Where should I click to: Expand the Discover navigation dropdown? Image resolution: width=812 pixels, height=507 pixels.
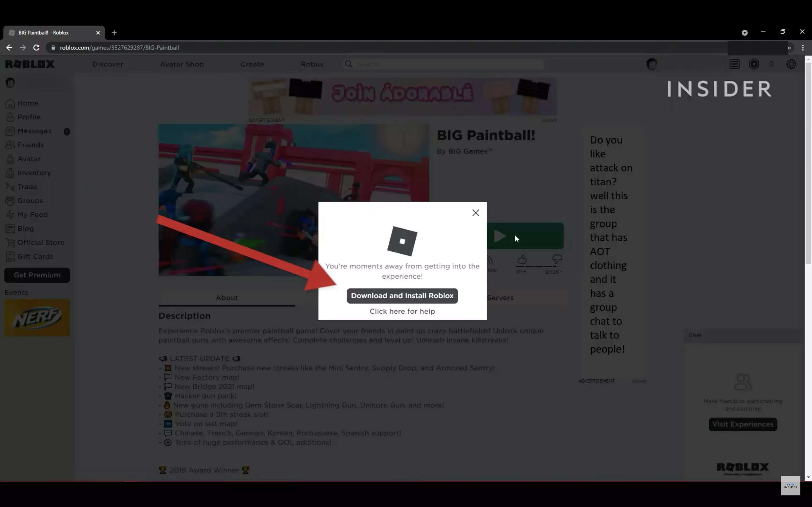107,64
